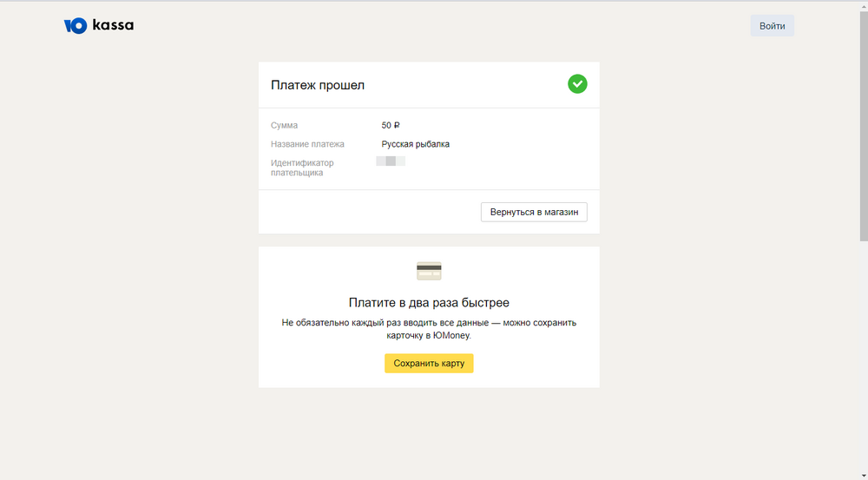Click the scrollbar track below the thumb
The width and height of the screenshot is (868, 480).
[863, 365]
